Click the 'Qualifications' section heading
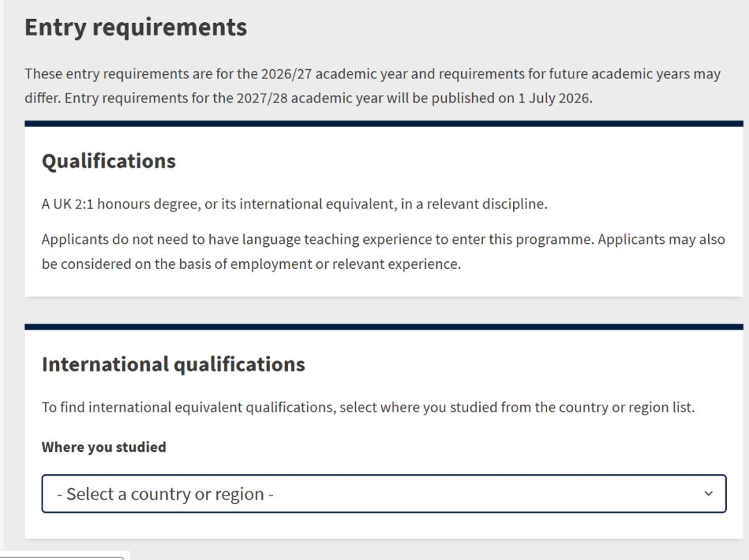 coord(109,161)
